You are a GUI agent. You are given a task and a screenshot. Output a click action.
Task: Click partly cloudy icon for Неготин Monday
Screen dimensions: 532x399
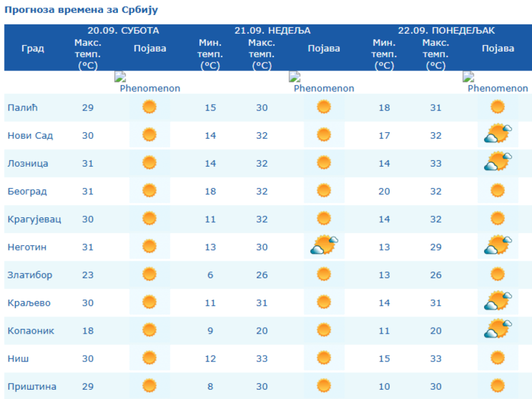pyautogui.click(x=498, y=246)
